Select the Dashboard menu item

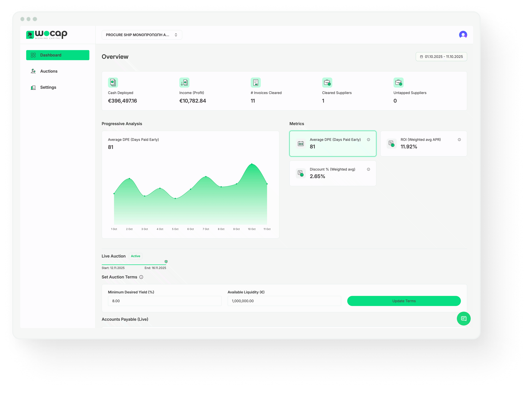click(58, 55)
